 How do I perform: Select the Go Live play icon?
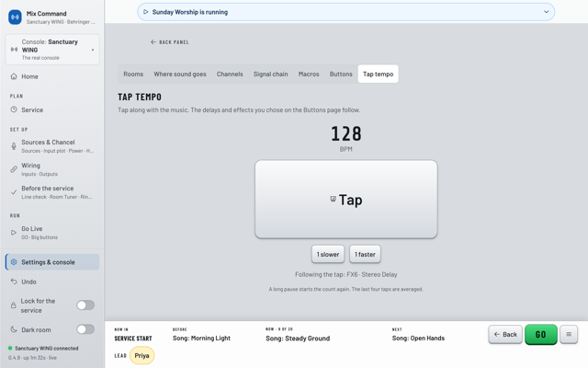click(14, 233)
